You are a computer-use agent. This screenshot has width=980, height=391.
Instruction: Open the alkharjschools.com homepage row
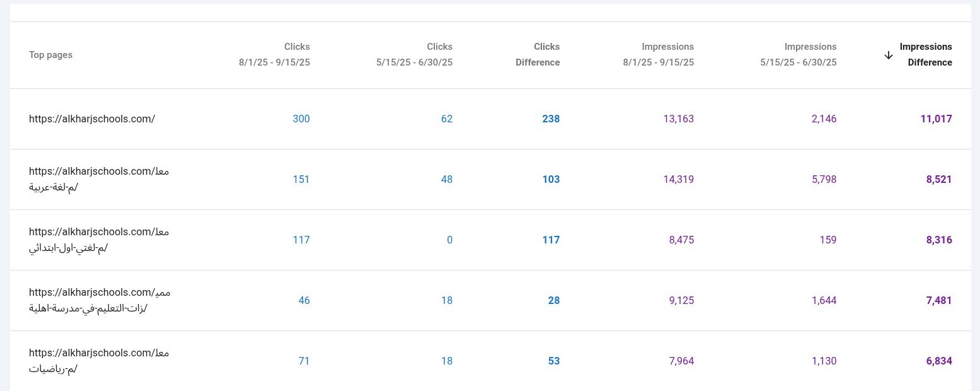coord(92,119)
